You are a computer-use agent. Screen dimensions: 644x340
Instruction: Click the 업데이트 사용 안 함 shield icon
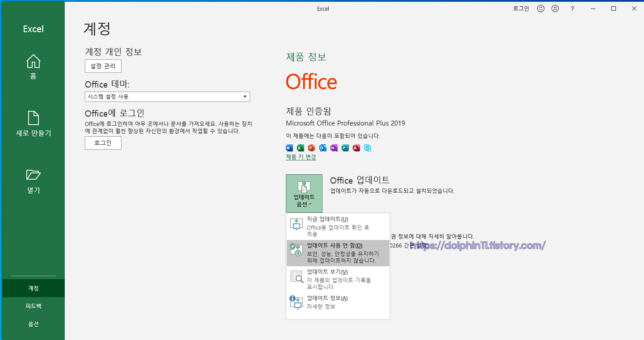pos(297,250)
